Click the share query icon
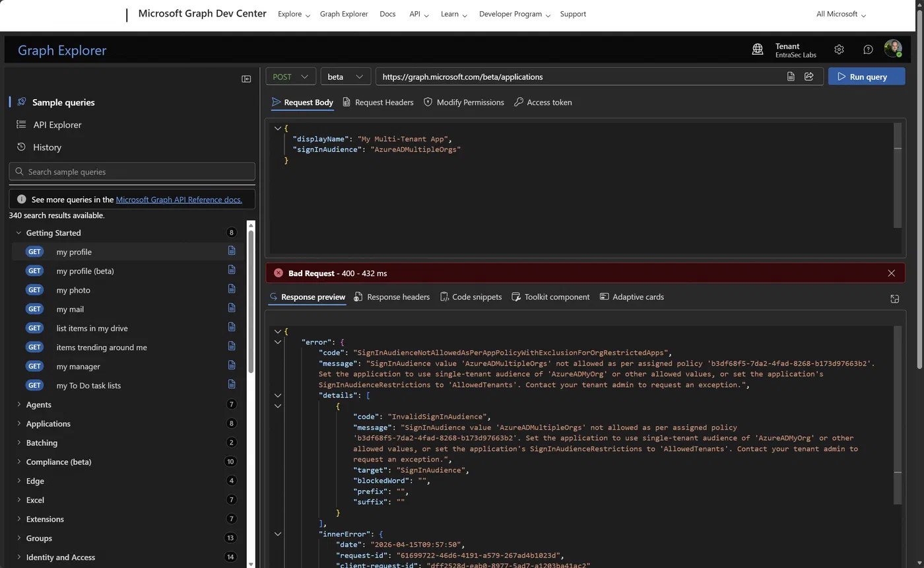This screenshot has height=568, width=924. pyautogui.click(x=808, y=77)
